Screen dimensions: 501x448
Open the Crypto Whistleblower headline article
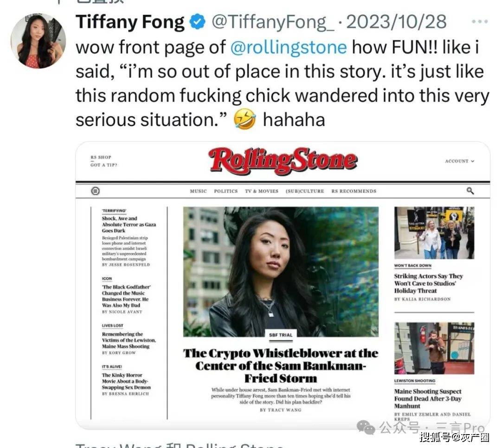coord(281,365)
